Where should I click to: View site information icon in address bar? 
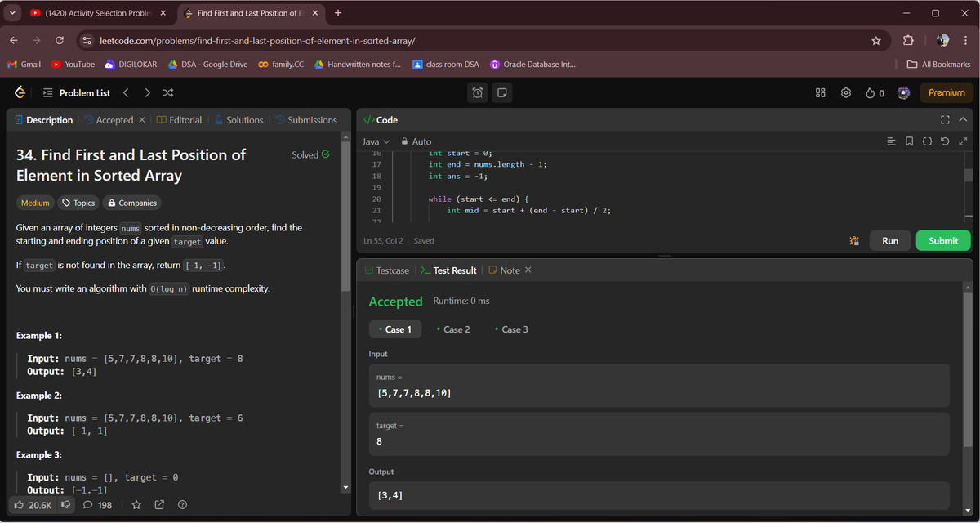(x=88, y=40)
